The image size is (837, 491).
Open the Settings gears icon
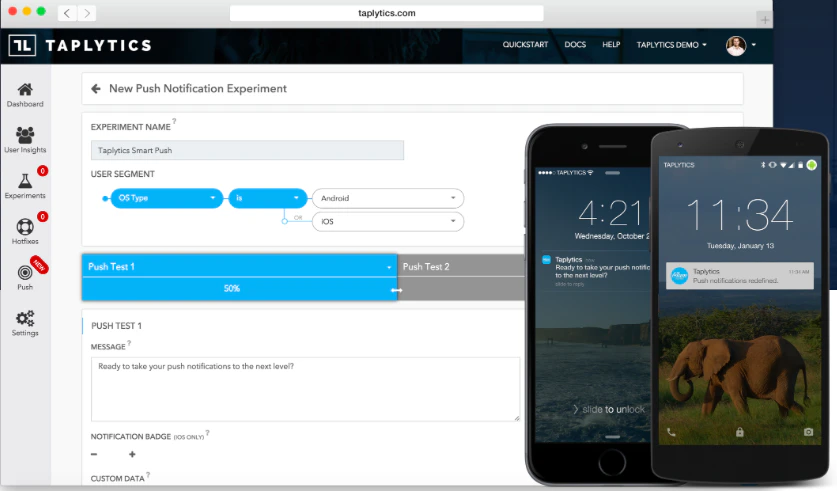pos(25,318)
